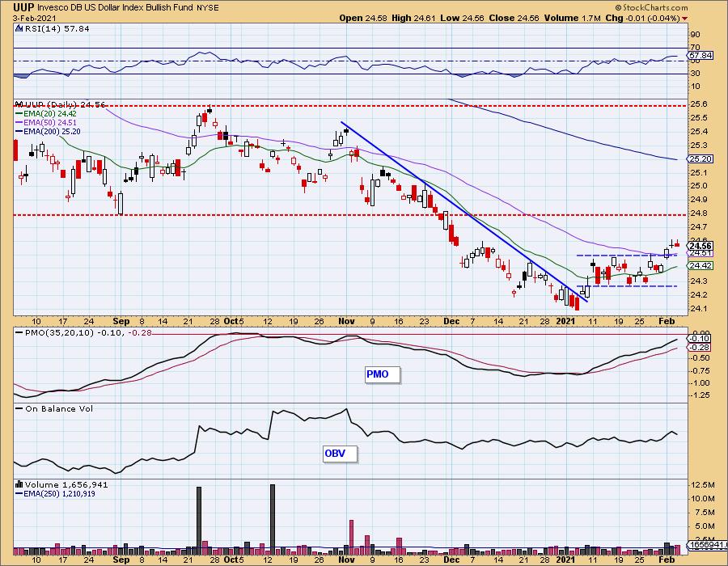Click the 24.42 price tag on right axis

701,265
